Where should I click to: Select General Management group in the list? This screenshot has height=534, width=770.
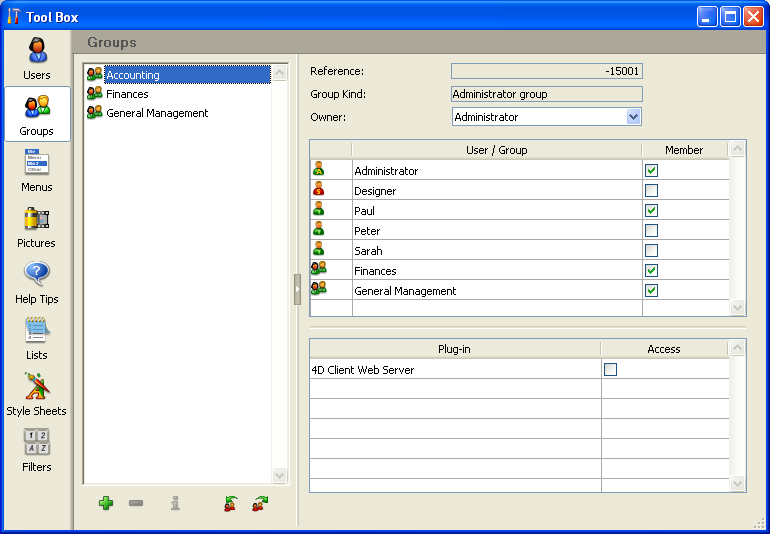pos(156,113)
